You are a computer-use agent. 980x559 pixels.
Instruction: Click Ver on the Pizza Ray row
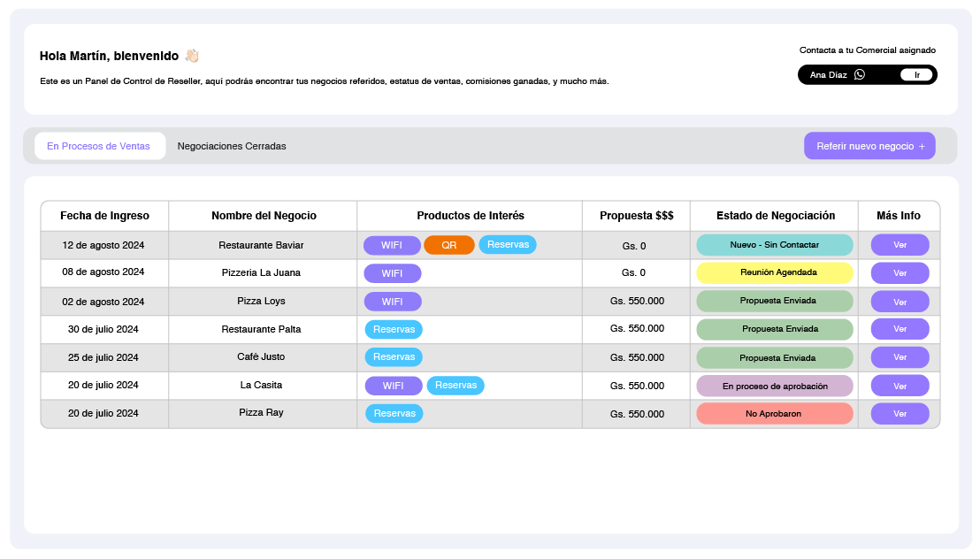(x=900, y=413)
